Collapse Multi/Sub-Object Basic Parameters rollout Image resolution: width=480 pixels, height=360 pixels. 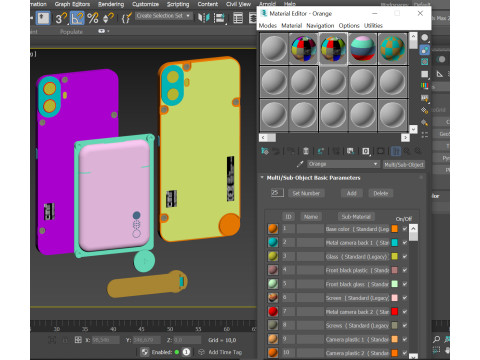262,177
